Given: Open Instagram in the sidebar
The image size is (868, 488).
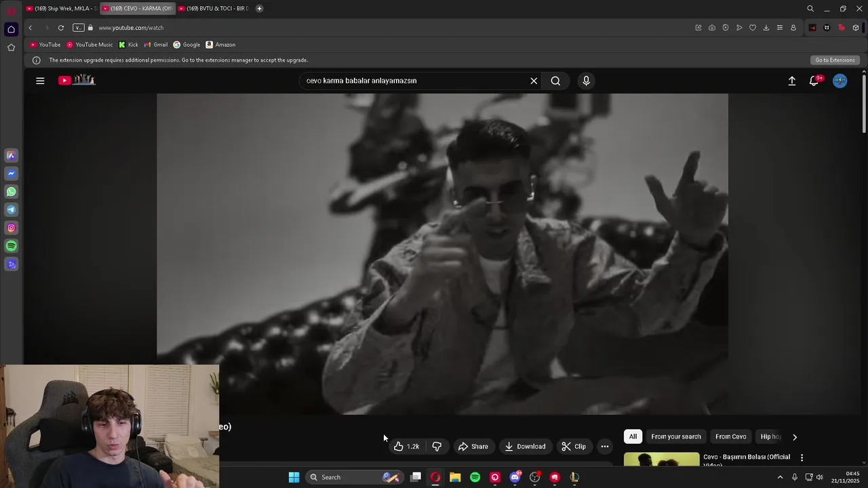Looking at the screenshot, I should (11, 228).
